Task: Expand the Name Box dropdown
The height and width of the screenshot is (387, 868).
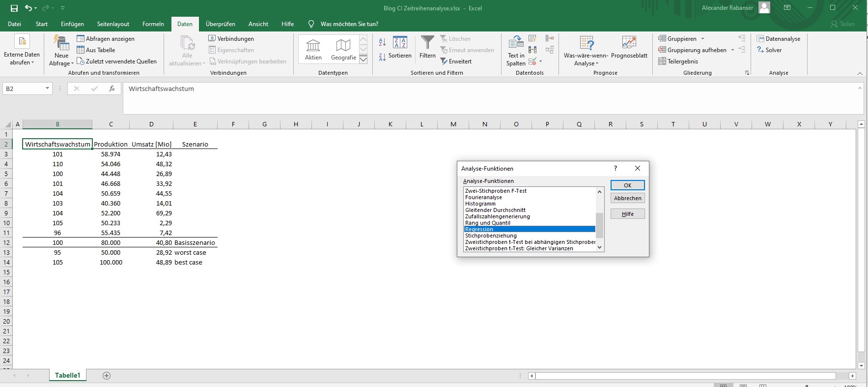Action: click(x=47, y=89)
